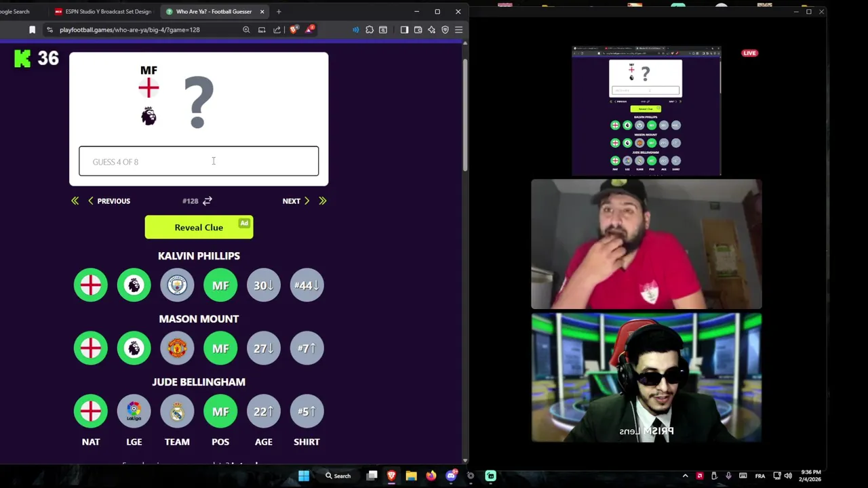Click Mason Mount's age 27 badge
This screenshot has width=868, height=488.
pos(264,348)
